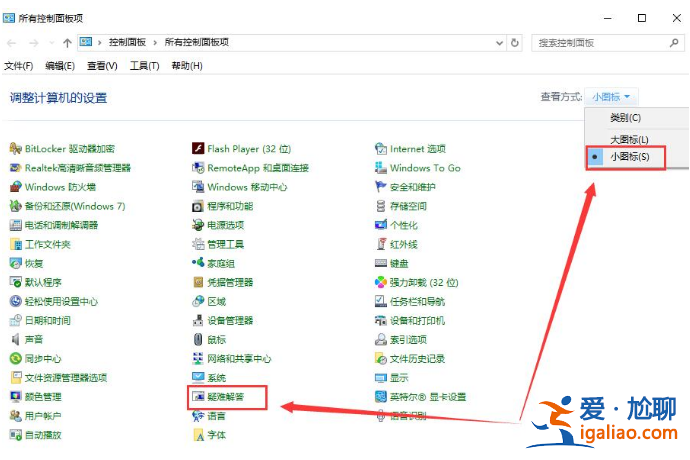Open 同步中心 icon

pyautogui.click(x=15, y=358)
